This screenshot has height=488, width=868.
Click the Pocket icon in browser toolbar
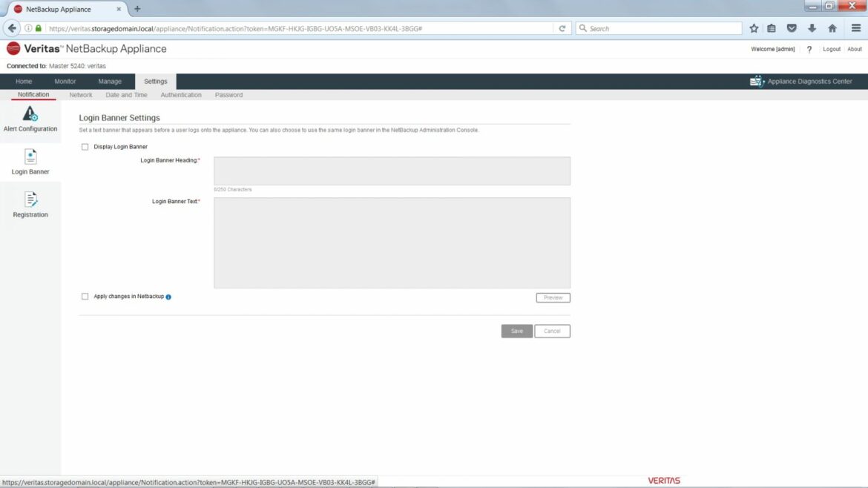click(x=792, y=28)
